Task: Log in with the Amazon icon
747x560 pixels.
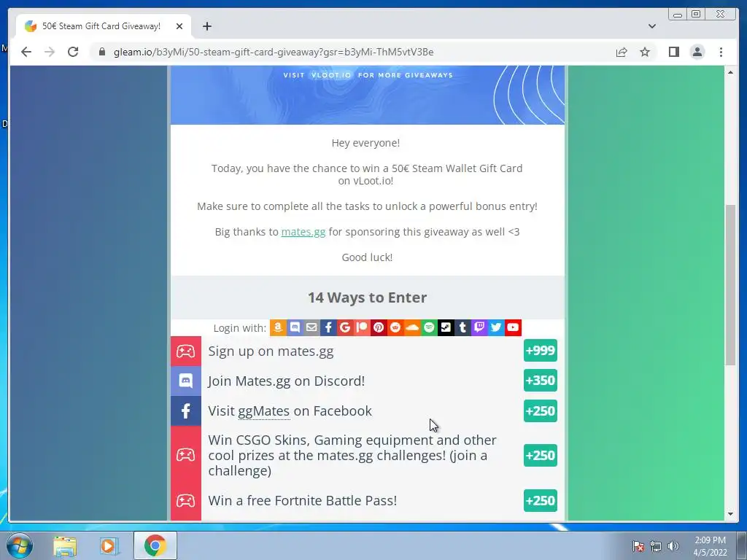Action: 278,327
